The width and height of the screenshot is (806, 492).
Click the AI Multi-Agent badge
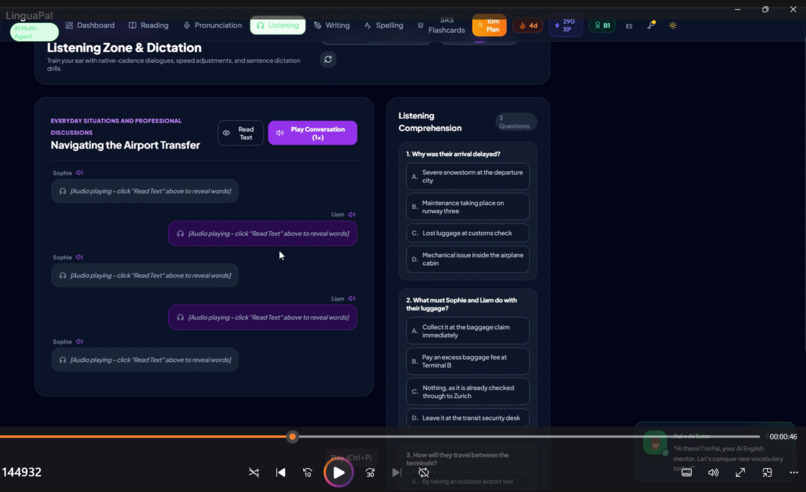tap(34, 32)
